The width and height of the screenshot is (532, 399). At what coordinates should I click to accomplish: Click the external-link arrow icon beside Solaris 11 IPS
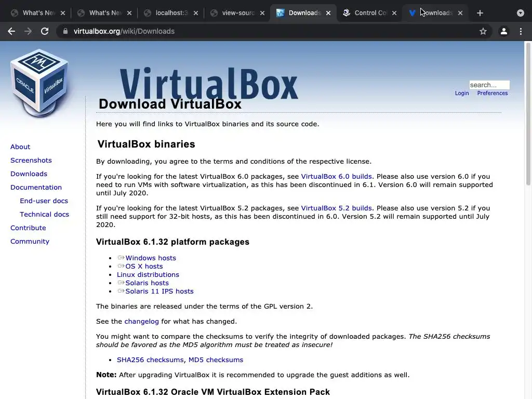(121, 291)
